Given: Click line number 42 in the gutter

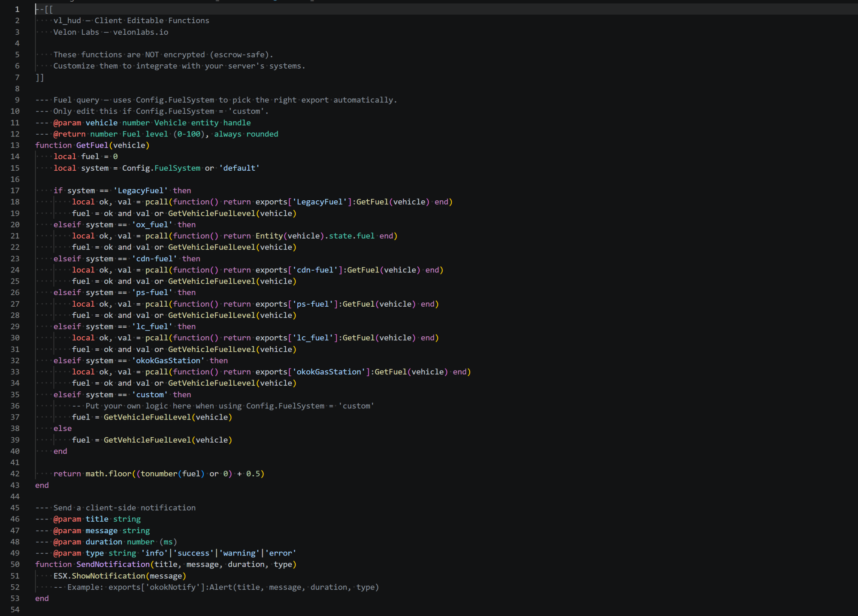Looking at the screenshot, I should point(15,474).
